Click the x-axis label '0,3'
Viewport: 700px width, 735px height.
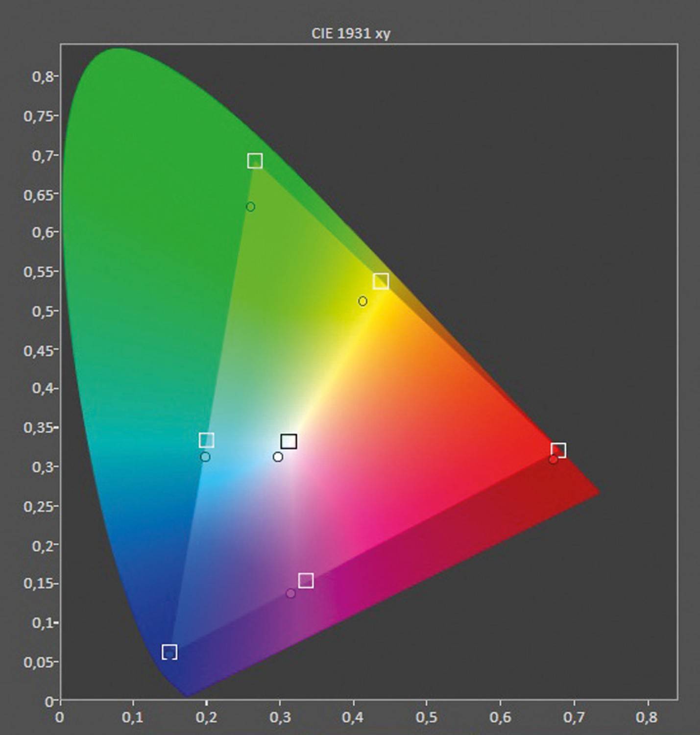[x=280, y=717]
